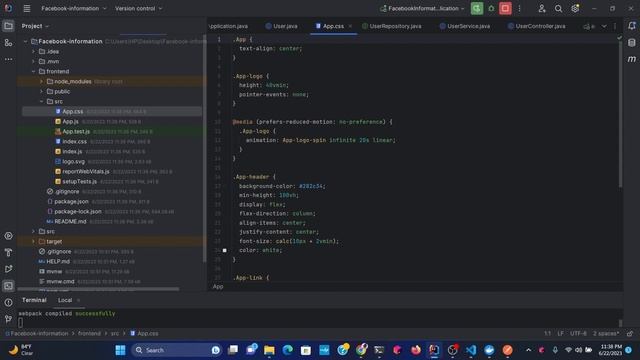Open the Services or Run tool window icon

(8, 236)
